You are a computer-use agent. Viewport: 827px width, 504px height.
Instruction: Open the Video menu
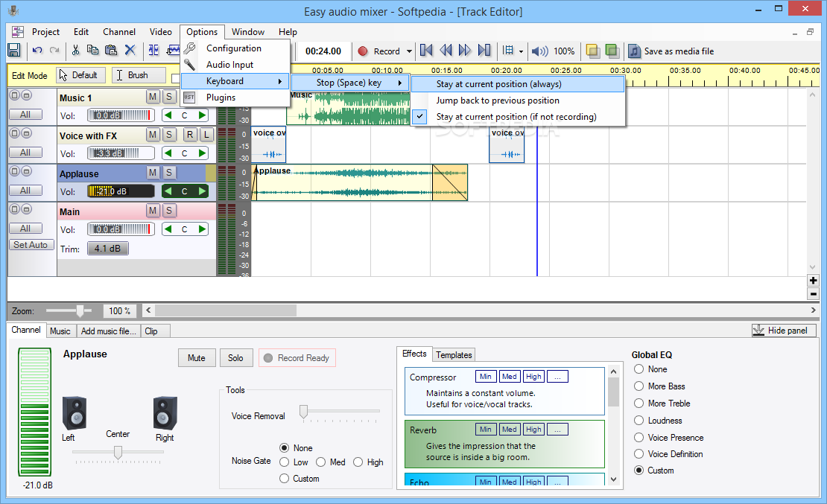pyautogui.click(x=160, y=31)
